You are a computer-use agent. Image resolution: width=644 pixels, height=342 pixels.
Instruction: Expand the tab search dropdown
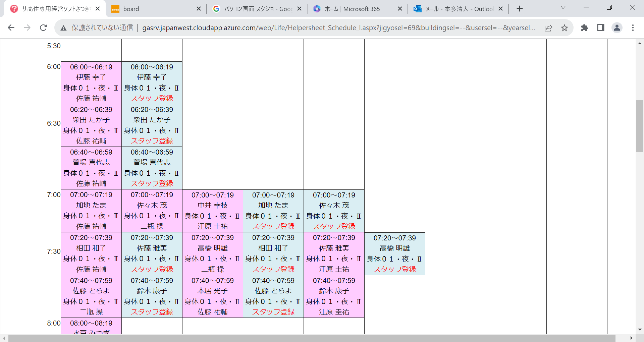(563, 7)
